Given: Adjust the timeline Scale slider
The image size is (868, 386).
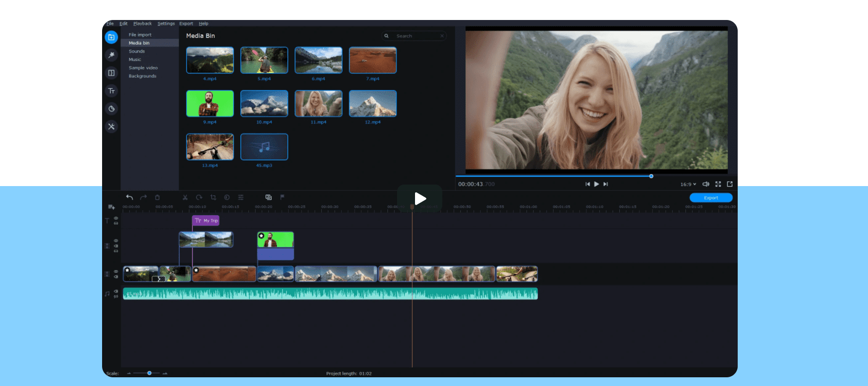Looking at the screenshot, I should 149,373.
